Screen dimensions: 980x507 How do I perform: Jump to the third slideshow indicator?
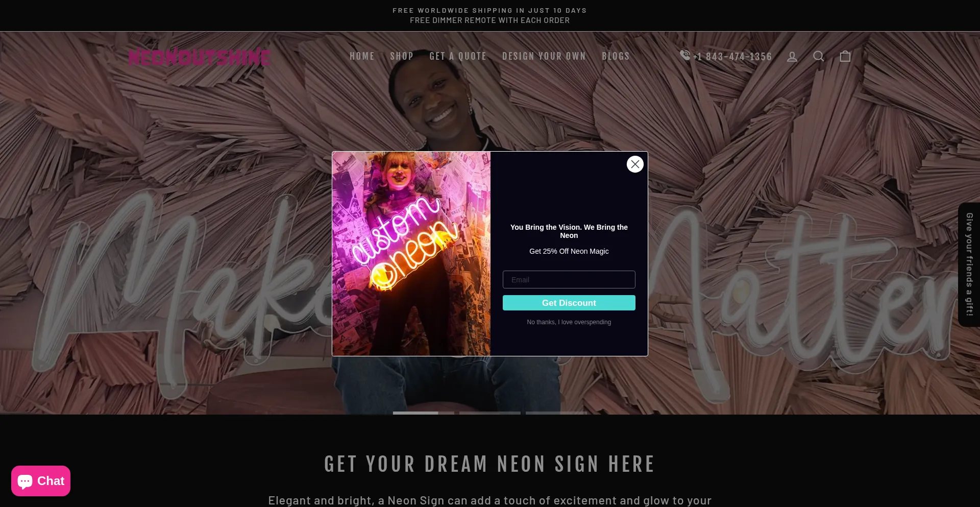tap(556, 413)
